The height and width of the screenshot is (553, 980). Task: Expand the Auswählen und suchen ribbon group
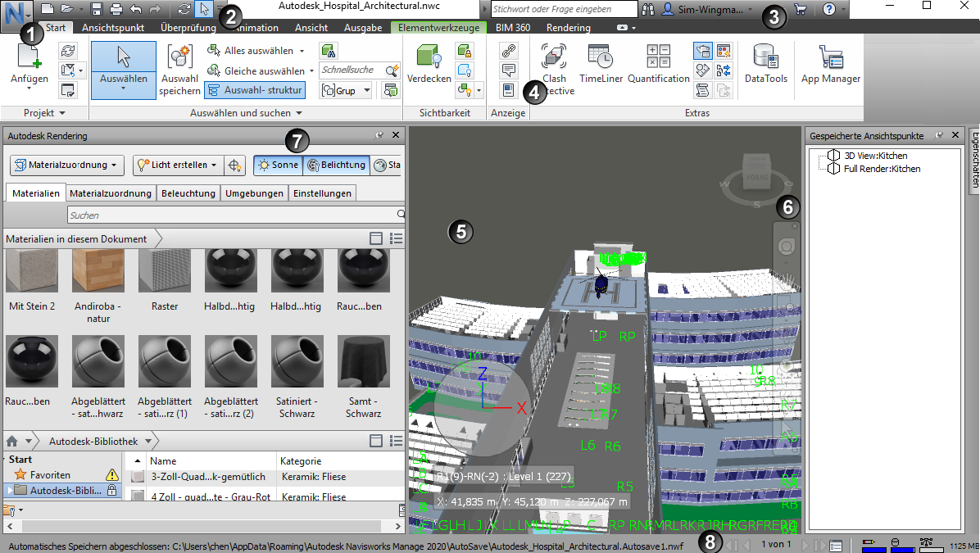(246, 113)
